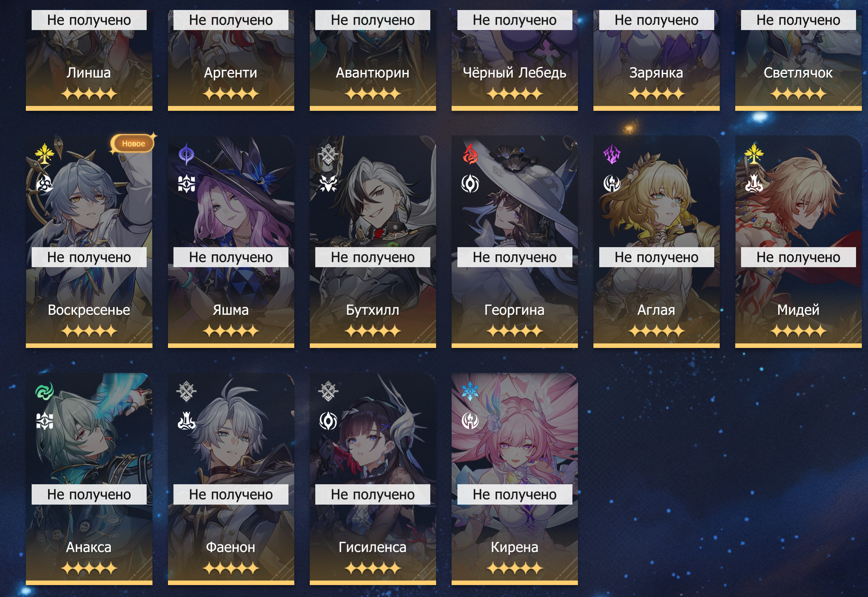Viewport: 868px width, 597px height.
Task: Click the Ice element icon on Кирена card
Action: click(470, 391)
